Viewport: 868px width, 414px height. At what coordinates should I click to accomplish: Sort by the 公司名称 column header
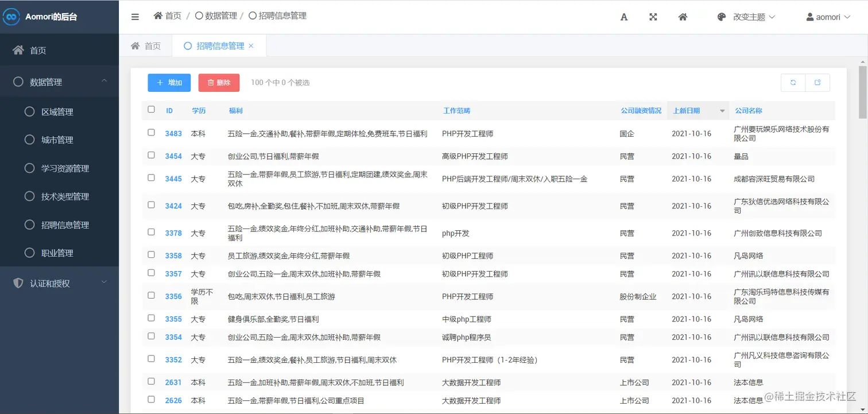(749, 110)
